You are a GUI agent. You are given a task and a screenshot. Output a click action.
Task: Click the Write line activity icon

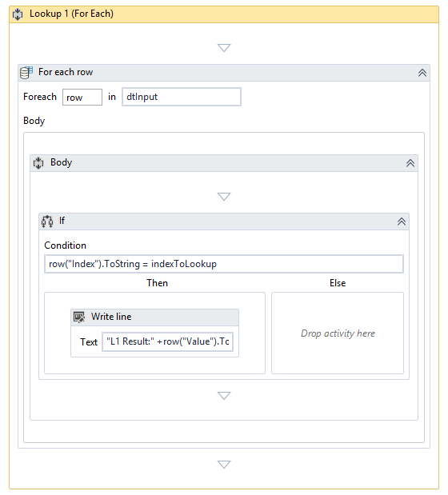click(x=79, y=317)
